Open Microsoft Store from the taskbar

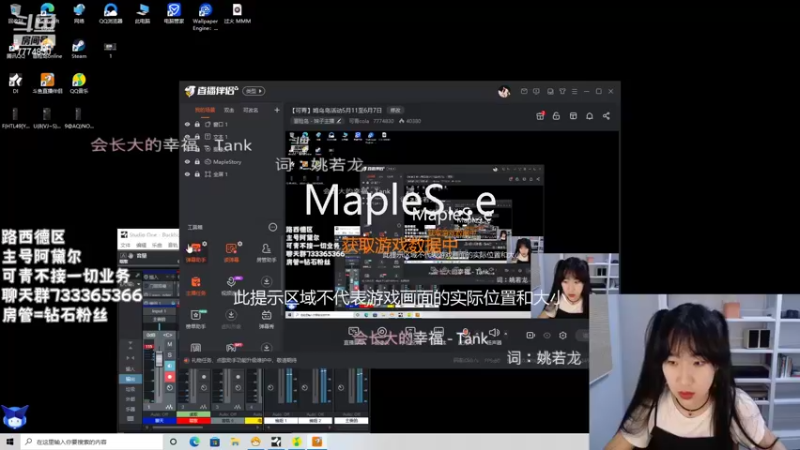(x=215, y=442)
